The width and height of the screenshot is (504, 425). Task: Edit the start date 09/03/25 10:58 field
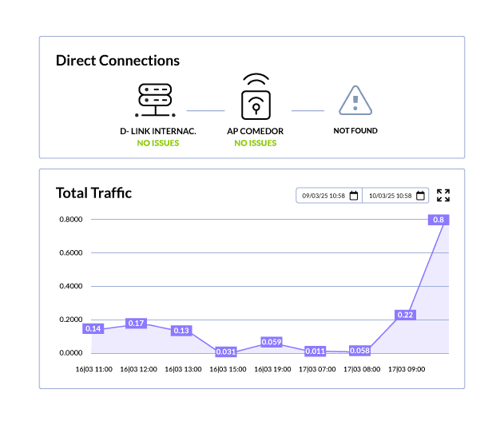[329, 196]
